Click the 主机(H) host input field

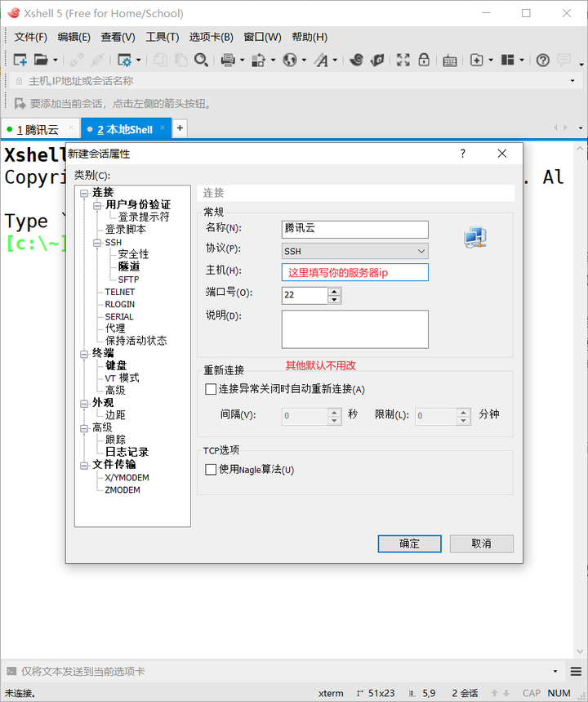click(x=355, y=272)
